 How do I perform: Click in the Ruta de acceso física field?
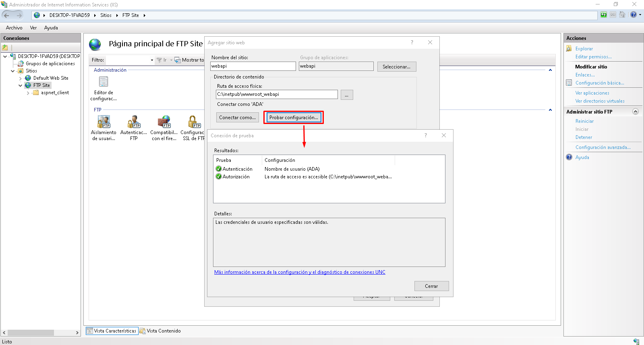click(x=276, y=94)
